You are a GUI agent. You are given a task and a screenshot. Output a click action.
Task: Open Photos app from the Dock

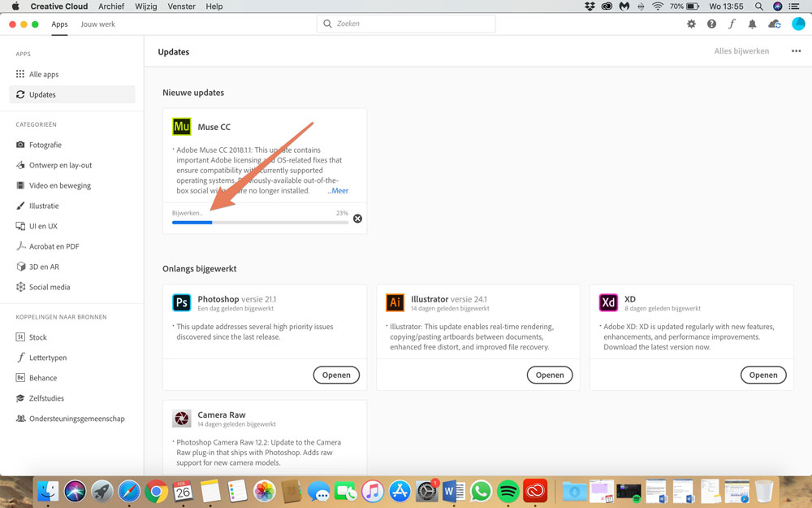(x=264, y=490)
